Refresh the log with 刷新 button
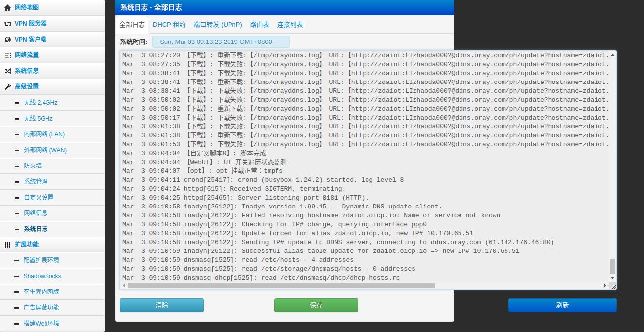 [562, 305]
